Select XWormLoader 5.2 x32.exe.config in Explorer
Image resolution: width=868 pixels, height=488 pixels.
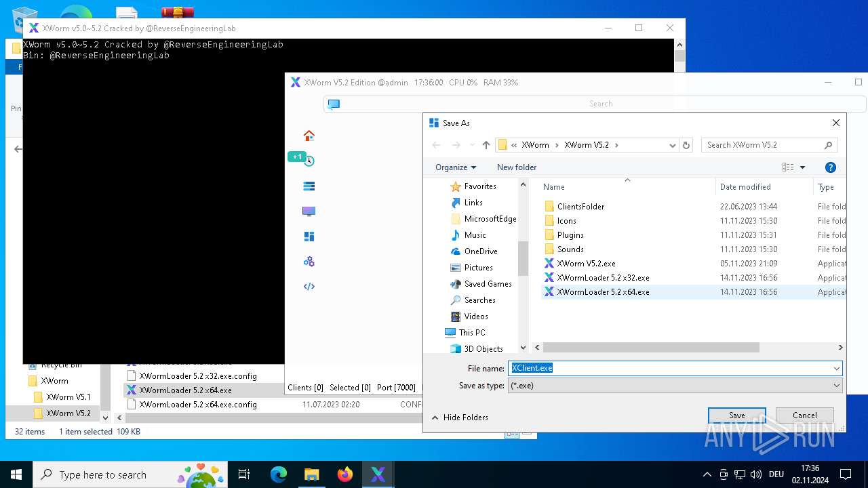click(198, 376)
